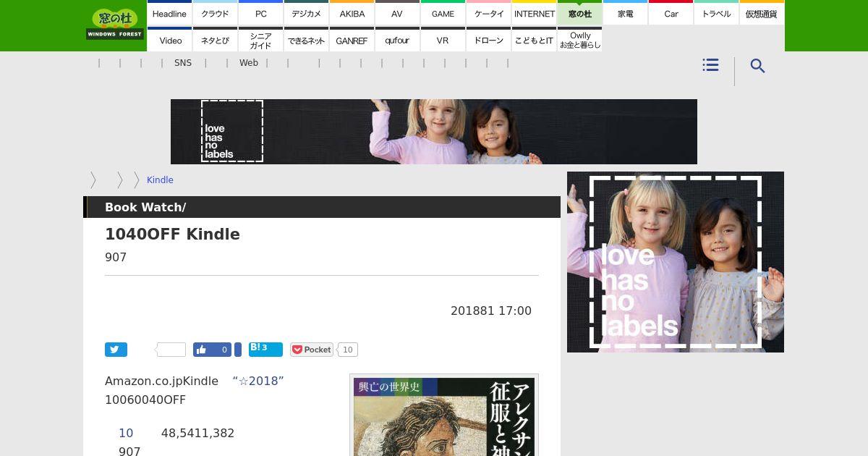
Task: Open the ☆2018 sale link
Action: [x=258, y=381]
